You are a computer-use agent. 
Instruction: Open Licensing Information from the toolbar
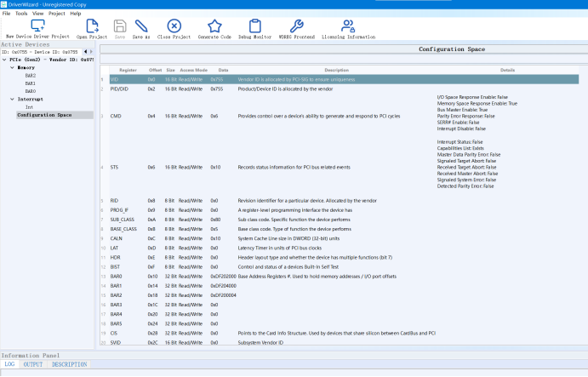point(348,26)
